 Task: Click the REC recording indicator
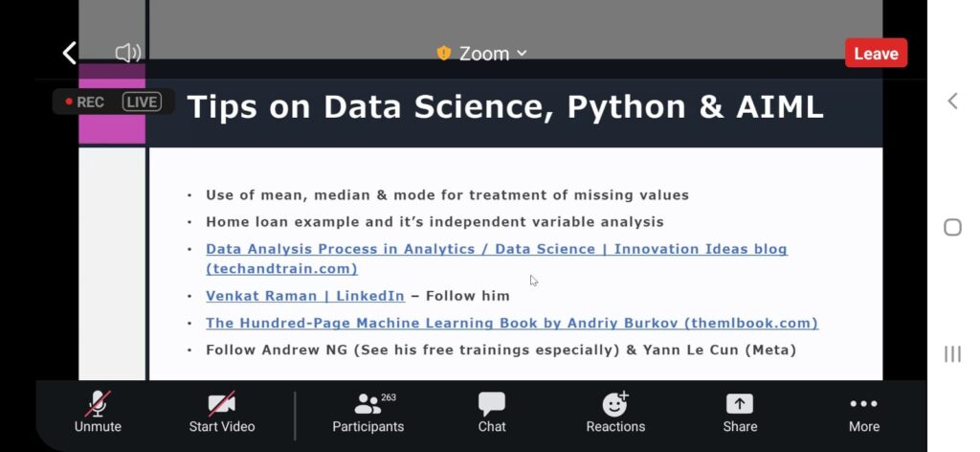(85, 102)
